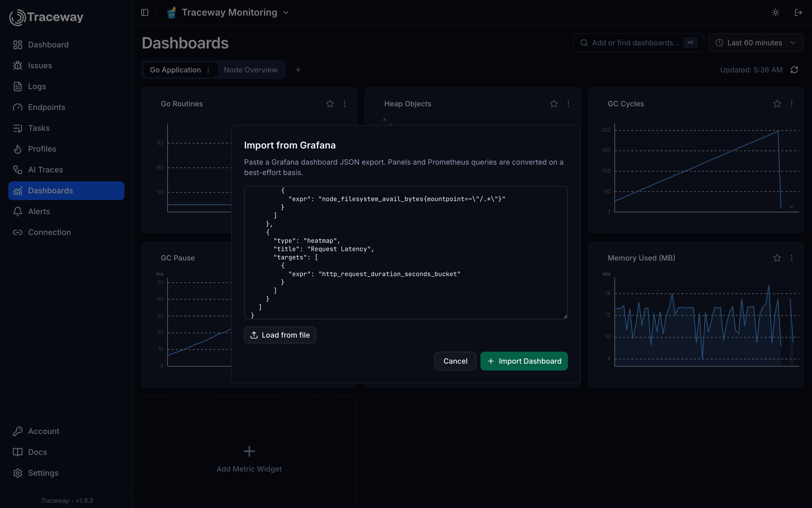812x508 pixels.
Task: Open Profiles in sidebar
Action: (66, 149)
